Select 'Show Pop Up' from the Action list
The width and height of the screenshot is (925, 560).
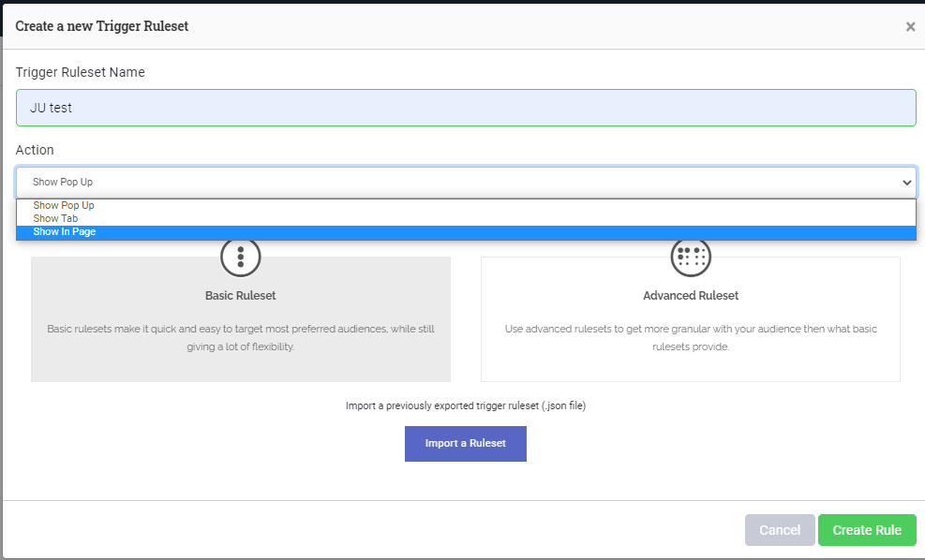(63, 205)
